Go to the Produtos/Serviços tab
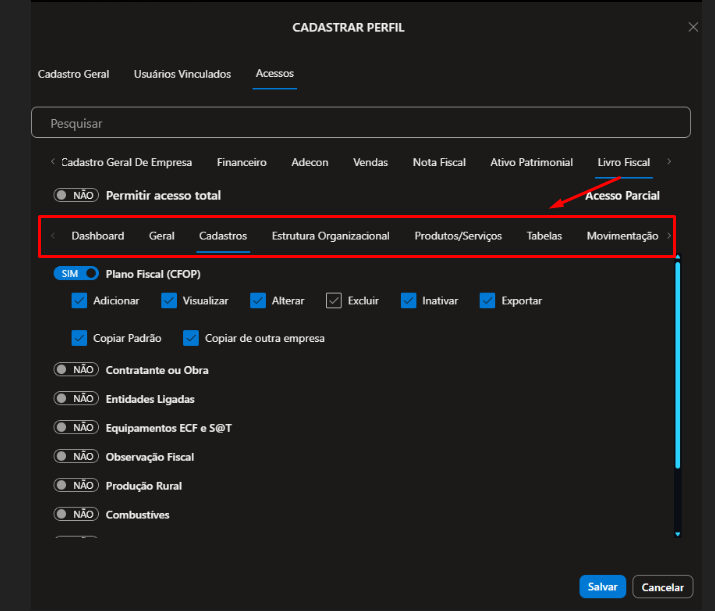715x611 pixels. (458, 236)
